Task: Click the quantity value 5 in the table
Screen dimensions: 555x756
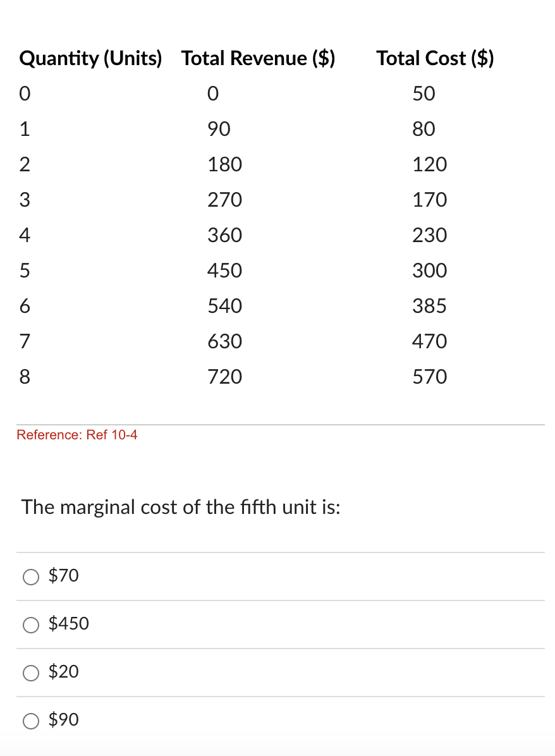Action: (24, 271)
